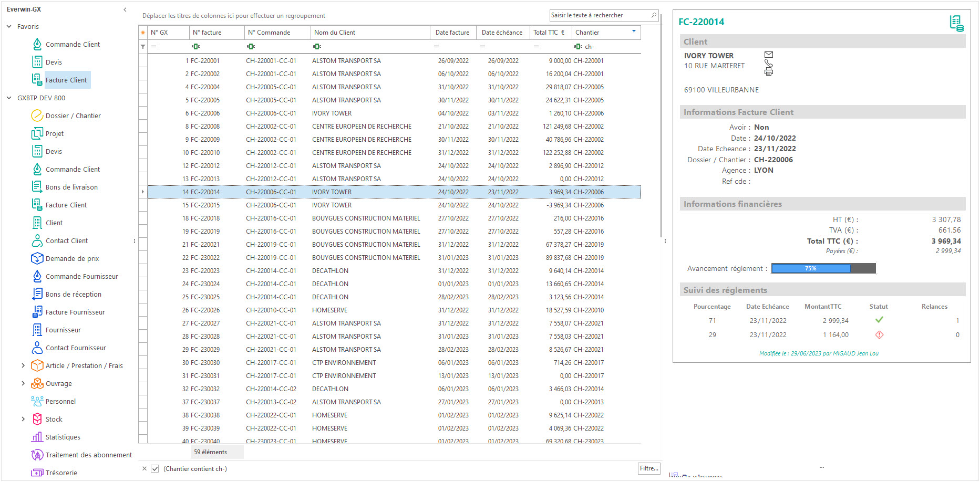
Task: Open the Chantier column filter dropdown
Action: [x=634, y=32]
